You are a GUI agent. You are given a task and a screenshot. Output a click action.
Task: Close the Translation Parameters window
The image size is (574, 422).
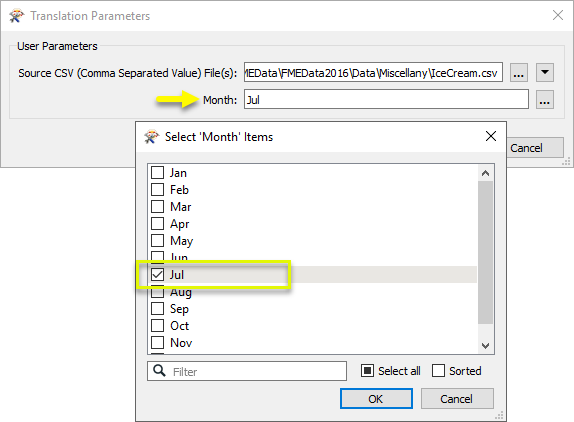(558, 15)
